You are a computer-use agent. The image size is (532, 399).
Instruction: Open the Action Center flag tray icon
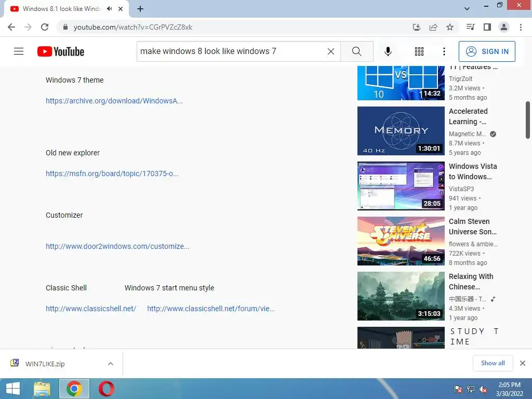(458, 389)
